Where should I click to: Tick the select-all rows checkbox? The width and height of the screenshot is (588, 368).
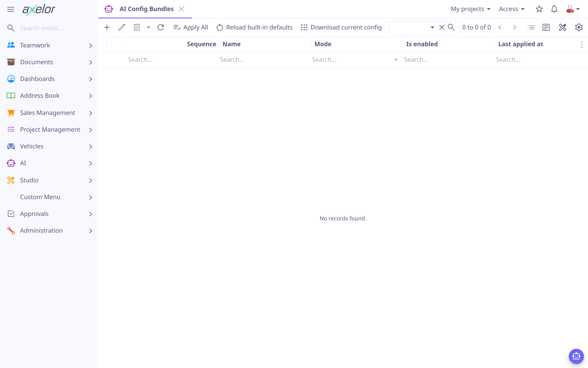(x=105, y=44)
